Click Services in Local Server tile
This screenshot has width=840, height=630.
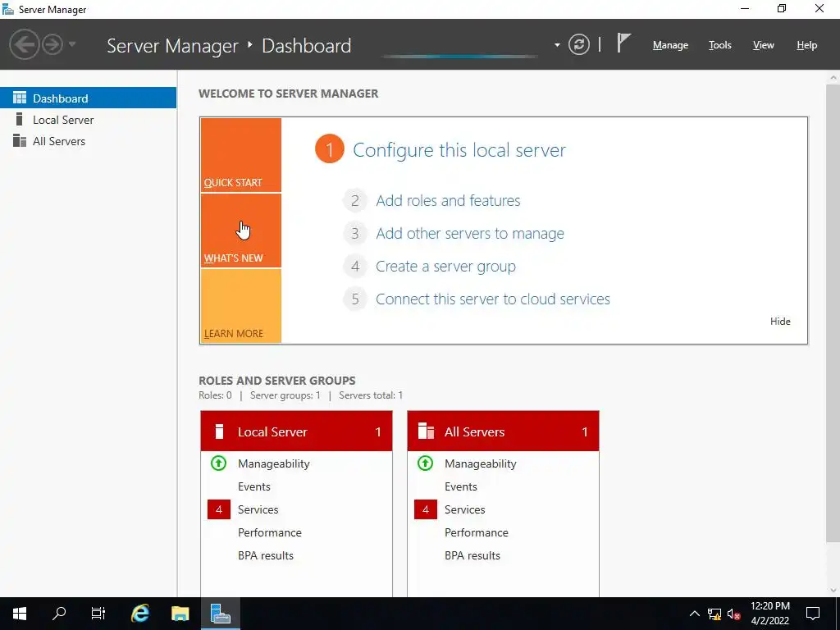258,509
